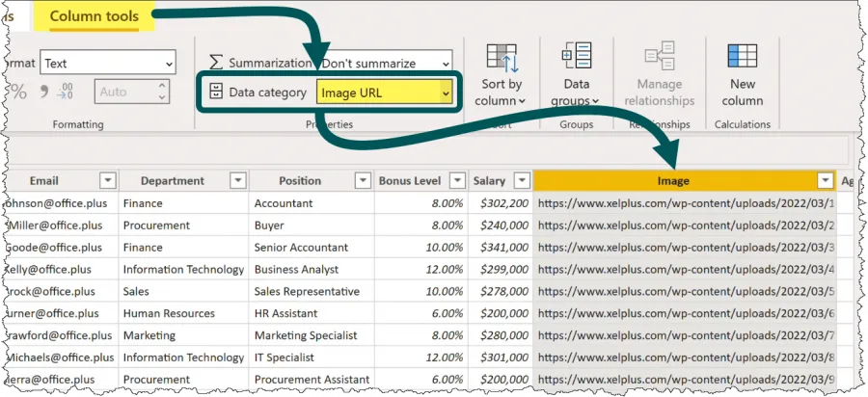
Task: Open the Salary column filter dropdown
Action: [521, 181]
